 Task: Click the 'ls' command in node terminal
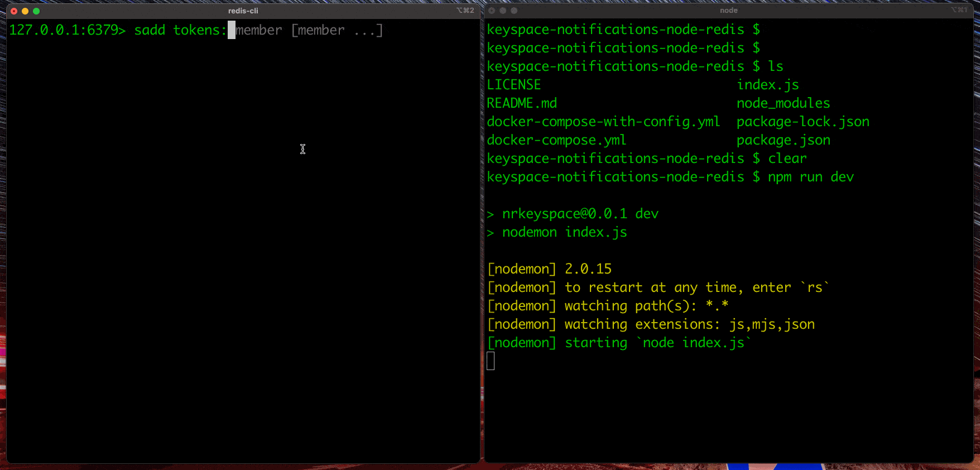(776, 66)
